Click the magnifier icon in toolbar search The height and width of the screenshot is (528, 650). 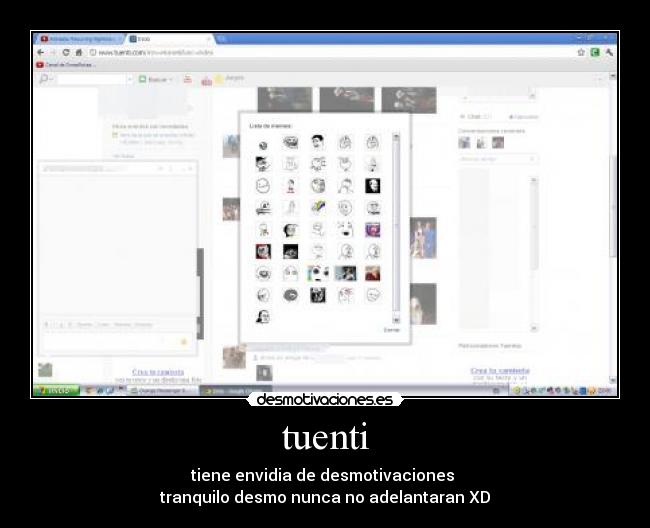(43, 78)
